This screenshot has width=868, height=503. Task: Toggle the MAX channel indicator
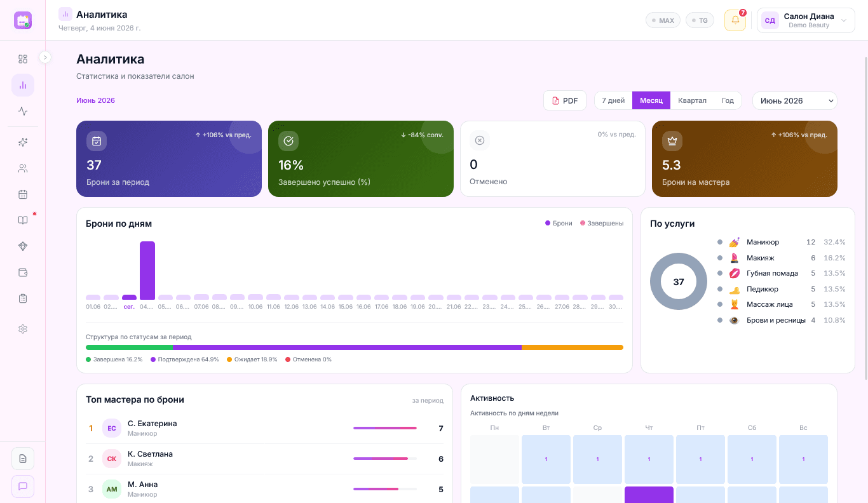[x=663, y=20]
